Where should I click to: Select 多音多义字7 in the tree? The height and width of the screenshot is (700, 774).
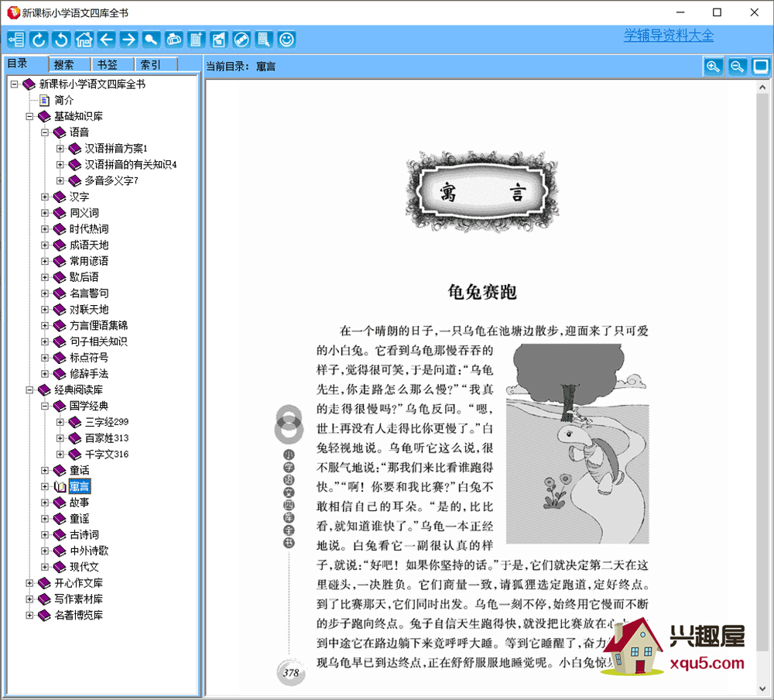(111, 180)
